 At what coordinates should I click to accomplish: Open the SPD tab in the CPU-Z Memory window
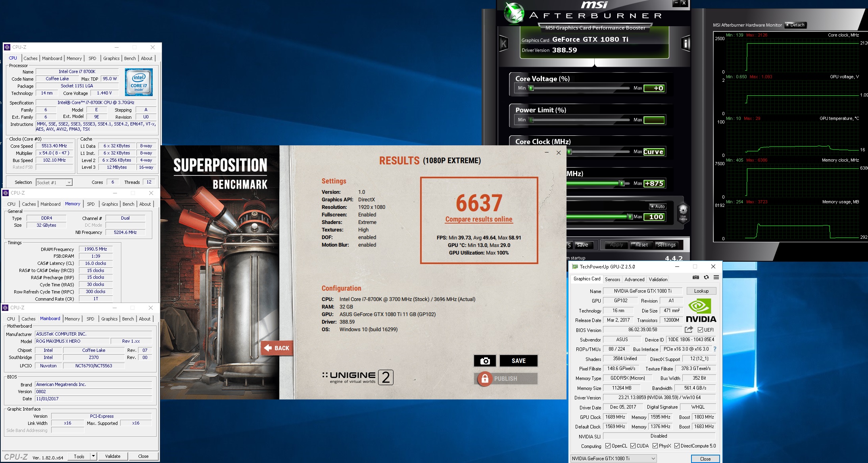pos(91,204)
